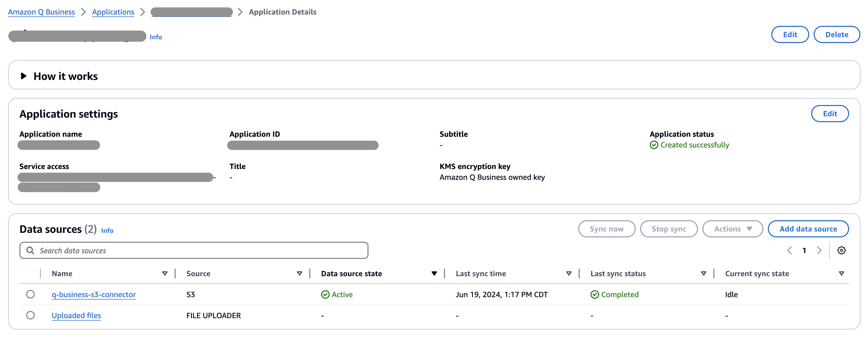Edit the Application settings
Screen dimensions: 868x337
point(830,114)
